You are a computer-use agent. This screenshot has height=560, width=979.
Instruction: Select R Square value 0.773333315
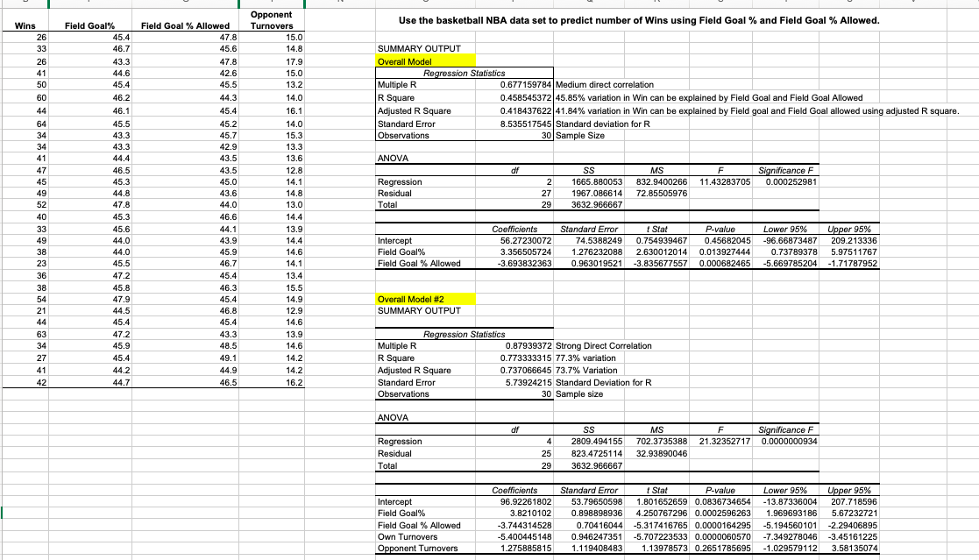tap(526, 358)
